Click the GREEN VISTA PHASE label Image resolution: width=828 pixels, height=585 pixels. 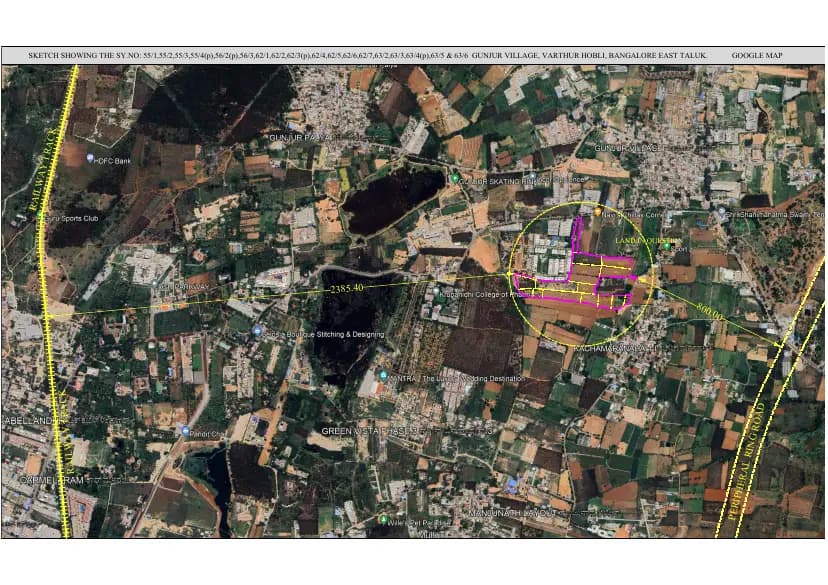[x=370, y=431]
